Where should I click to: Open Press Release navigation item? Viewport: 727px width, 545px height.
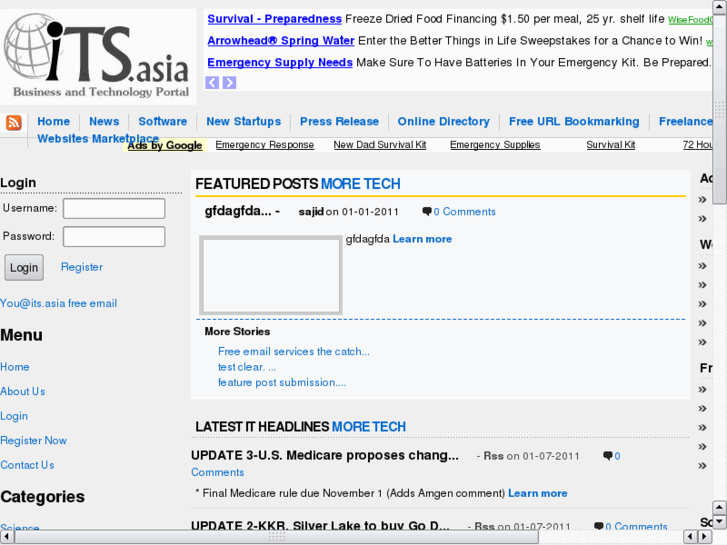pyautogui.click(x=339, y=122)
